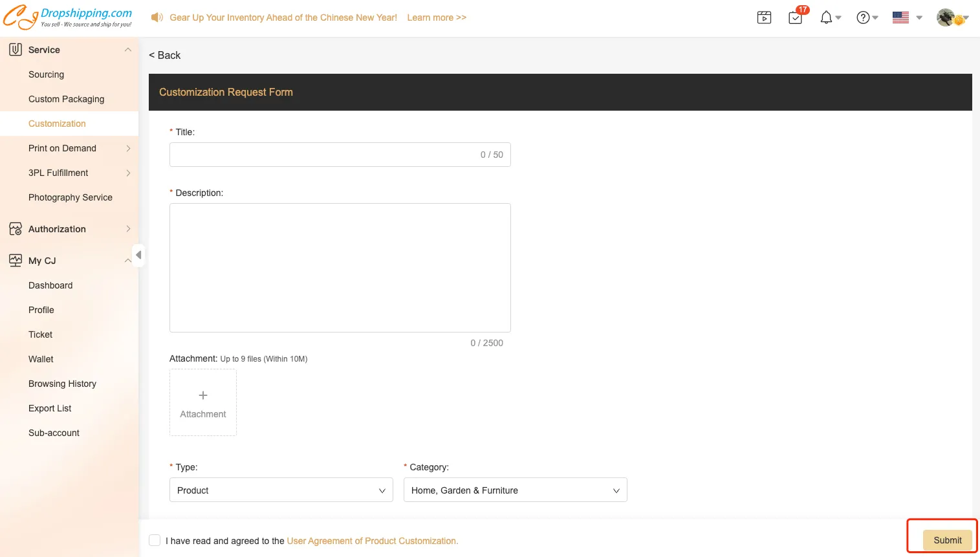This screenshot has width=980, height=557.
Task: Click the Title input field
Action: [323, 155]
